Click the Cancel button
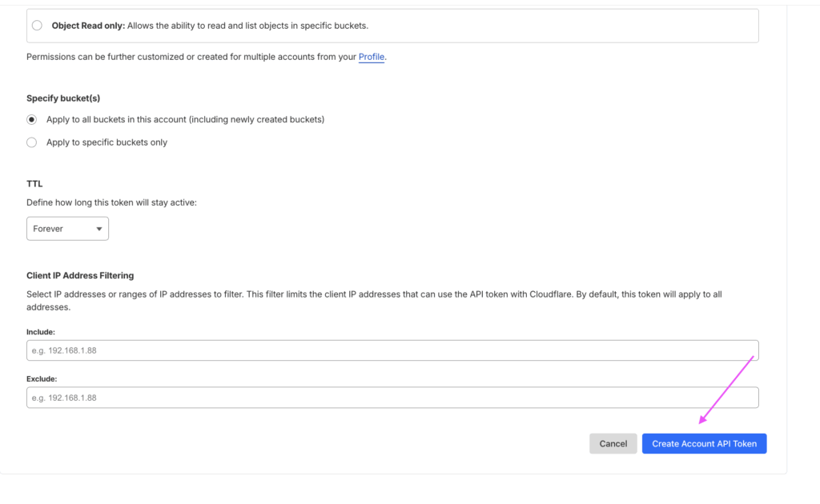The height and width of the screenshot is (504, 820). pyautogui.click(x=613, y=444)
